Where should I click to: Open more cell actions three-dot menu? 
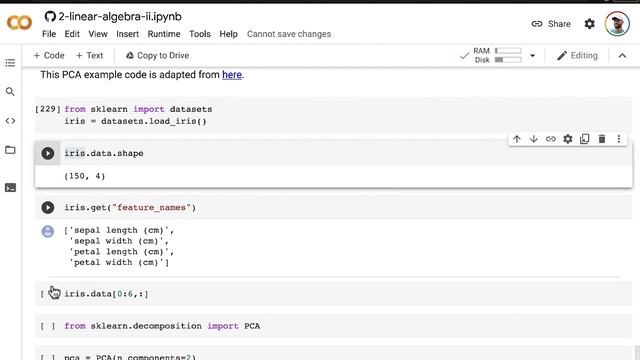tap(619, 139)
